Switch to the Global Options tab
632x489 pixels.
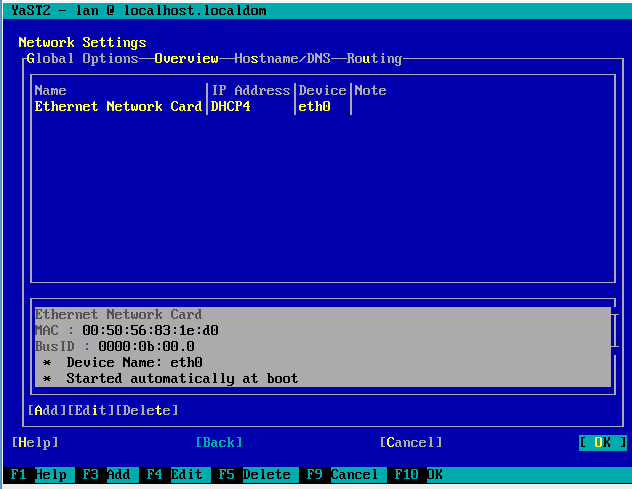coord(82,58)
